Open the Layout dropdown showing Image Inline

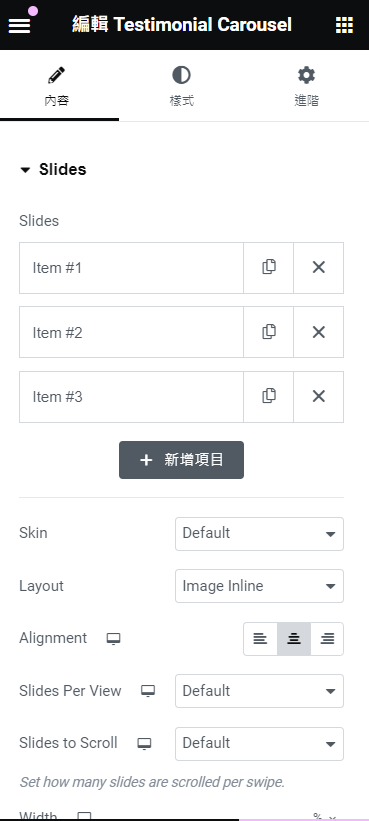click(260, 586)
